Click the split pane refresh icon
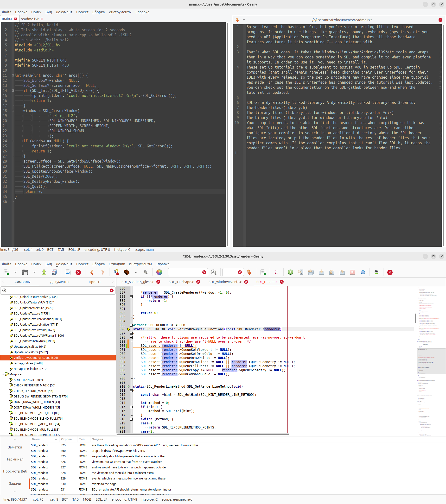 237,20
